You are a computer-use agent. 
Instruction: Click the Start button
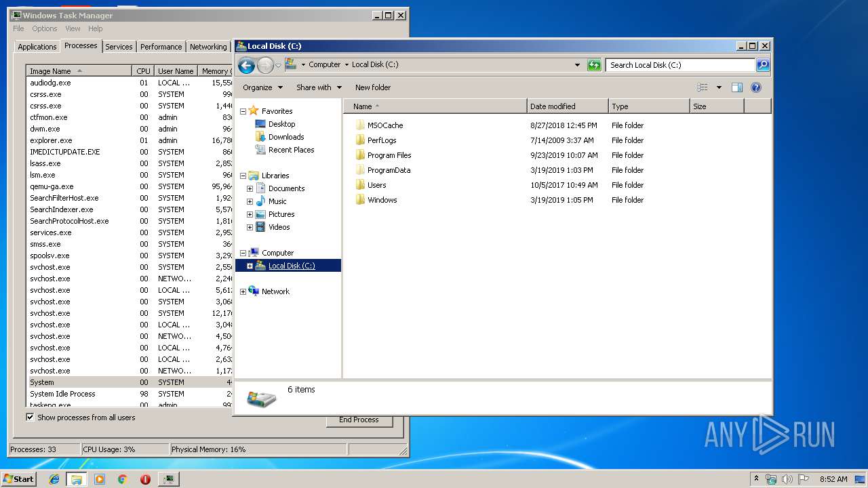tap(18, 479)
